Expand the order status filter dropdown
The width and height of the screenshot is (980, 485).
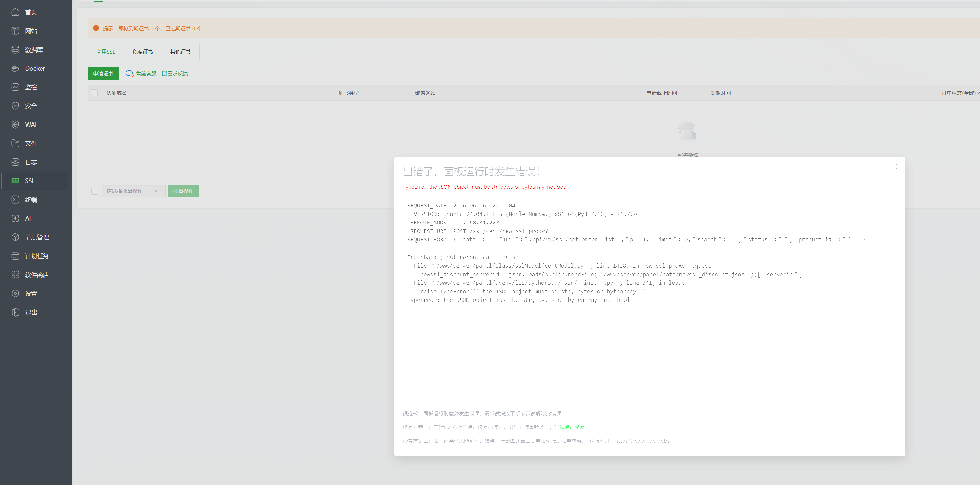pos(960,93)
